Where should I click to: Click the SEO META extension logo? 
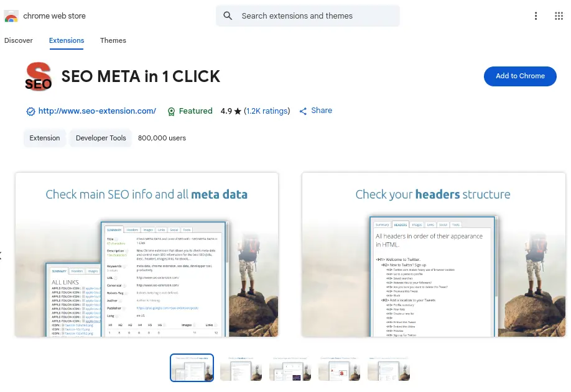pos(38,76)
